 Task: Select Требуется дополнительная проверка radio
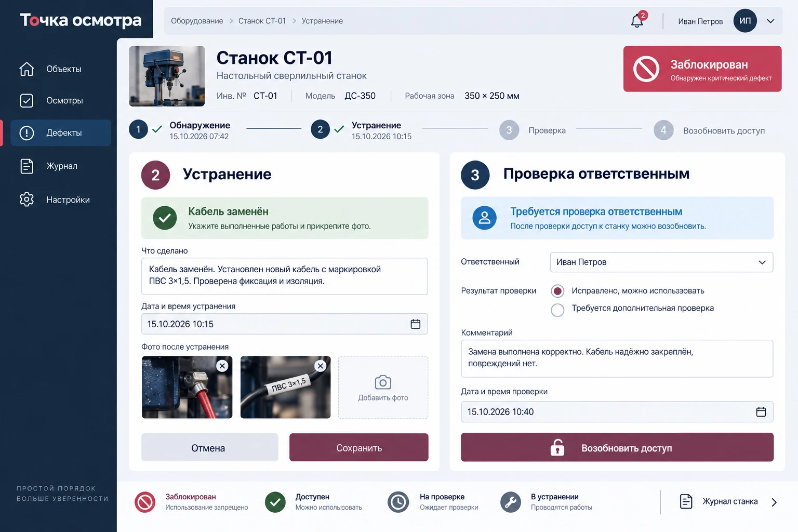(557, 310)
